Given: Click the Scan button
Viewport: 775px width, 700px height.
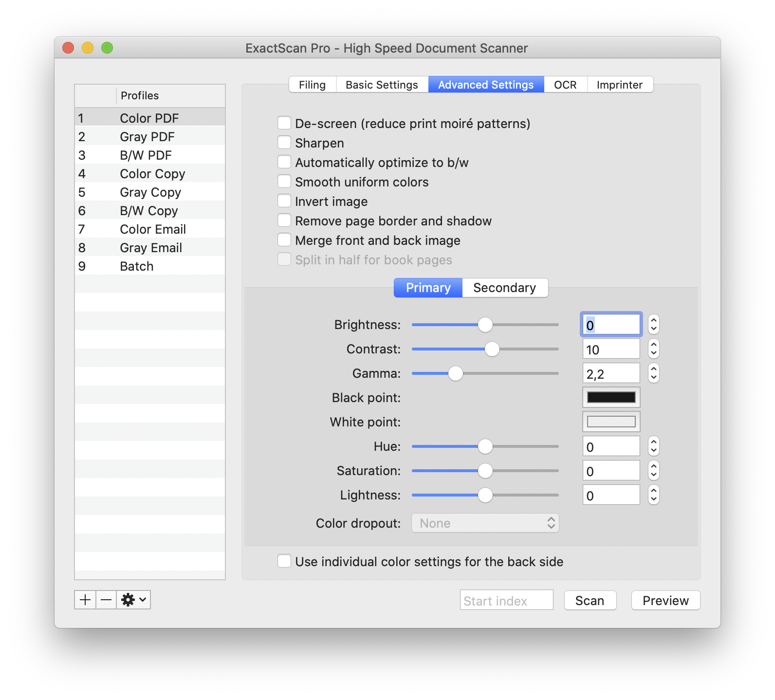Looking at the screenshot, I should (590, 600).
